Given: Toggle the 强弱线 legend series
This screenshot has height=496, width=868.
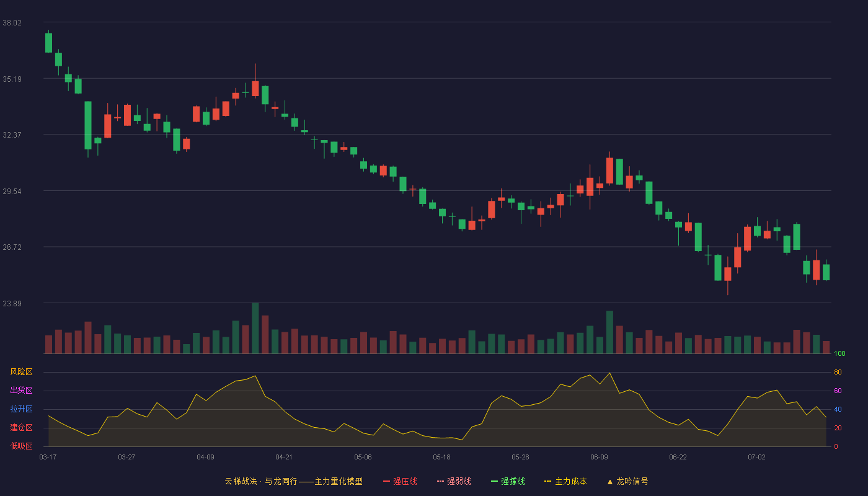Looking at the screenshot, I should [454, 481].
